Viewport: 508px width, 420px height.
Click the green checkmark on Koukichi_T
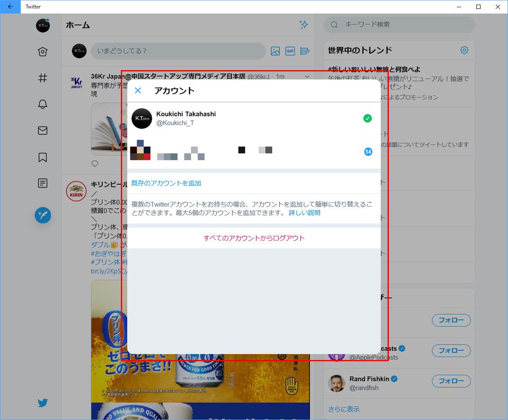click(367, 119)
